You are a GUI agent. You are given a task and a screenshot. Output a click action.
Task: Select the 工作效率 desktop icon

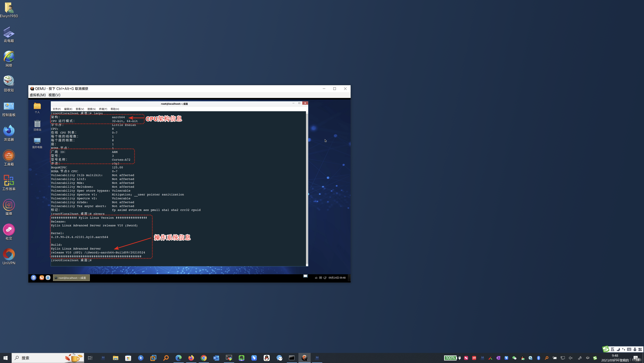pos(9,183)
